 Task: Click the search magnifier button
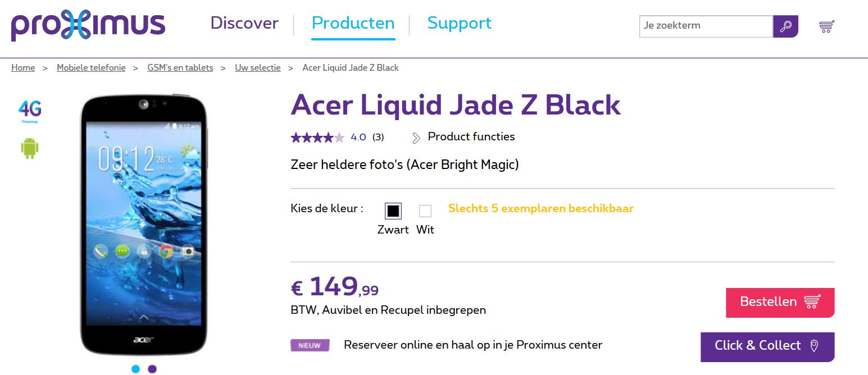tap(785, 26)
